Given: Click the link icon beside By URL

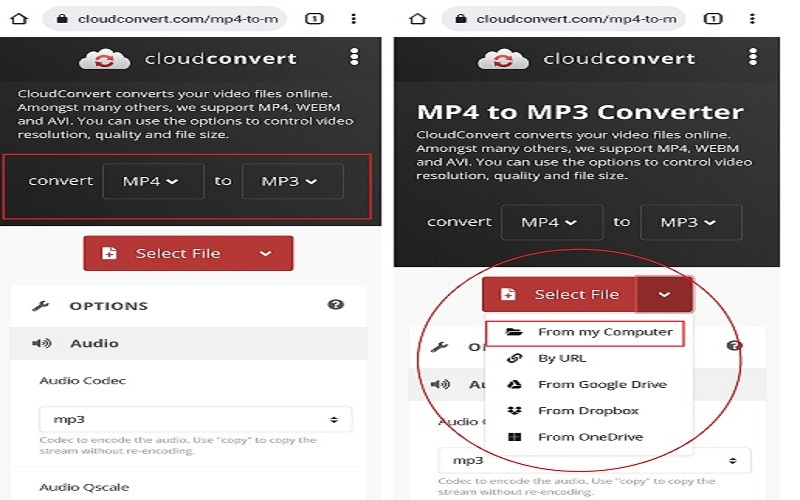Looking at the screenshot, I should [x=514, y=358].
